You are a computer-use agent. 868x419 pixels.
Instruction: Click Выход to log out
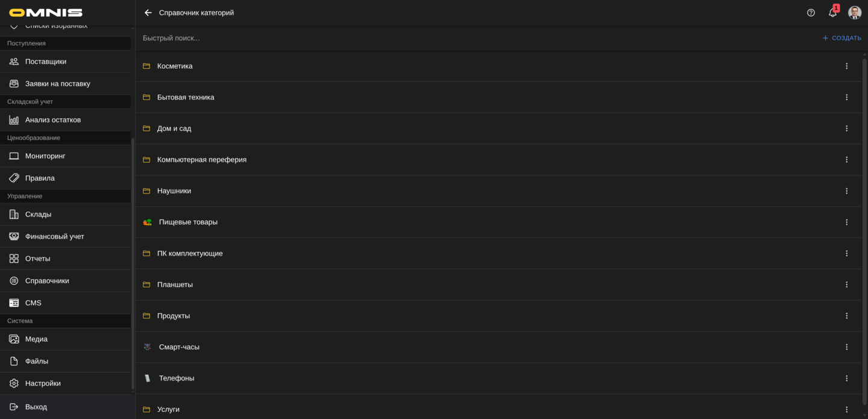36,407
